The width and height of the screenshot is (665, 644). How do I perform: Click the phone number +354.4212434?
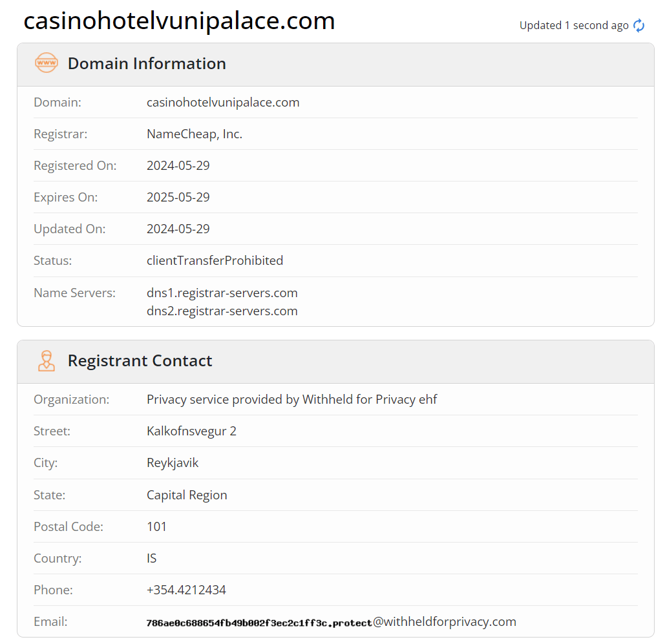pyautogui.click(x=186, y=590)
